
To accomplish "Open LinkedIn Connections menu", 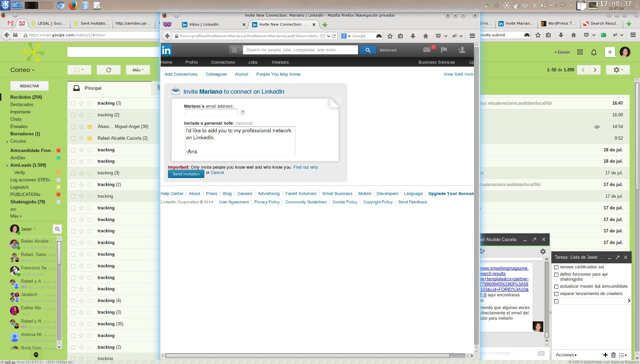I will tap(223, 62).
